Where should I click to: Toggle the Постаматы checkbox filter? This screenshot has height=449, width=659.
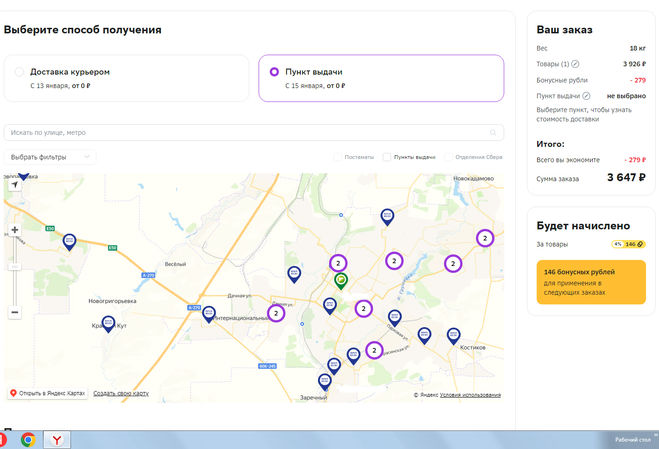click(338, 157)
